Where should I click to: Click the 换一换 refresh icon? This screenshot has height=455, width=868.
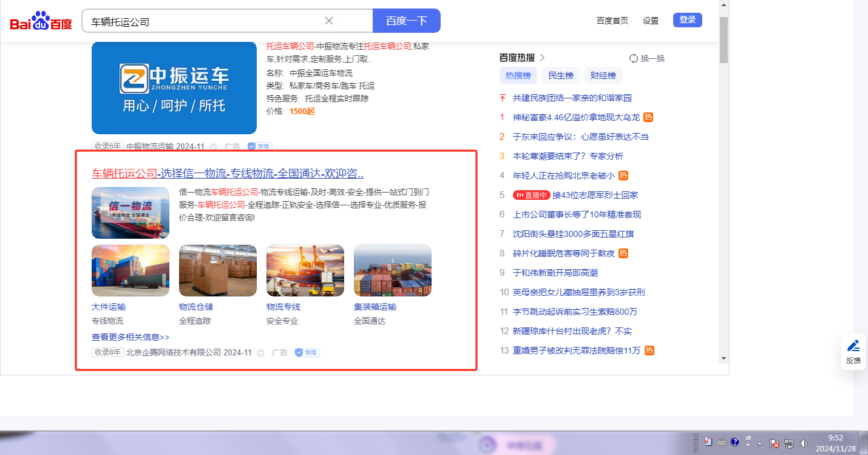click(x=634, y=58)
